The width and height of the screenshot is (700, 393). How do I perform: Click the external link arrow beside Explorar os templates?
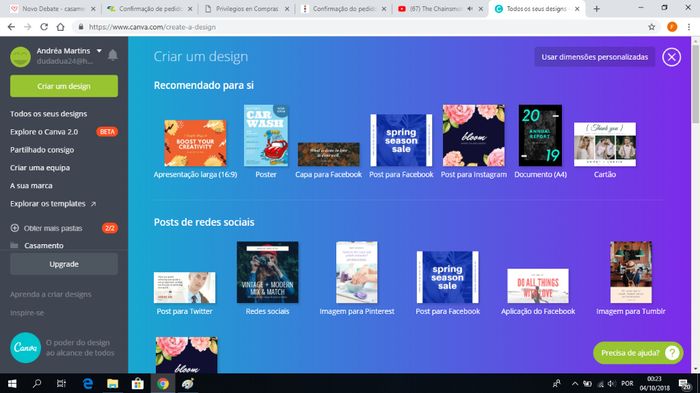[93, 204]
